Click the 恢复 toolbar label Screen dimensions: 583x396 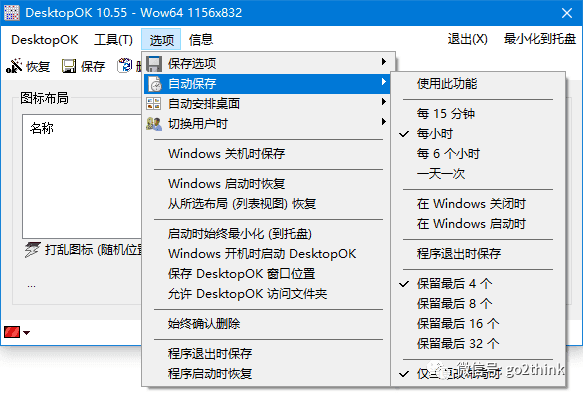(38, 67)
